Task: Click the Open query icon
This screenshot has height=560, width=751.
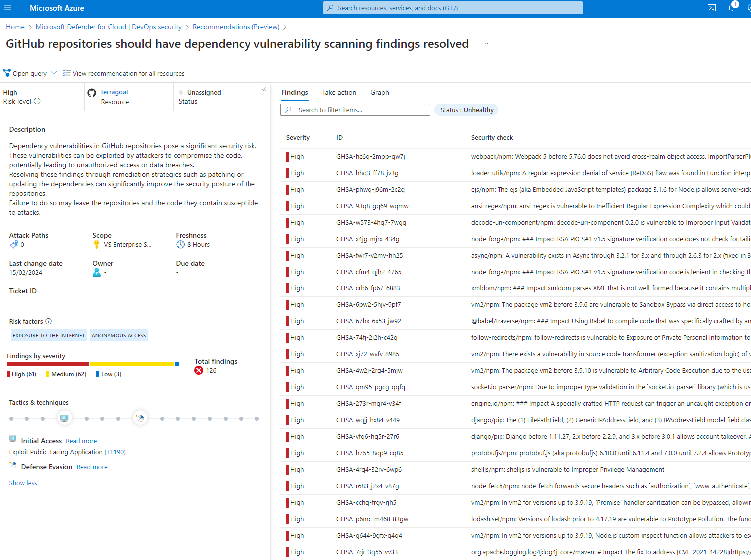Action: (x=7, y=73)
